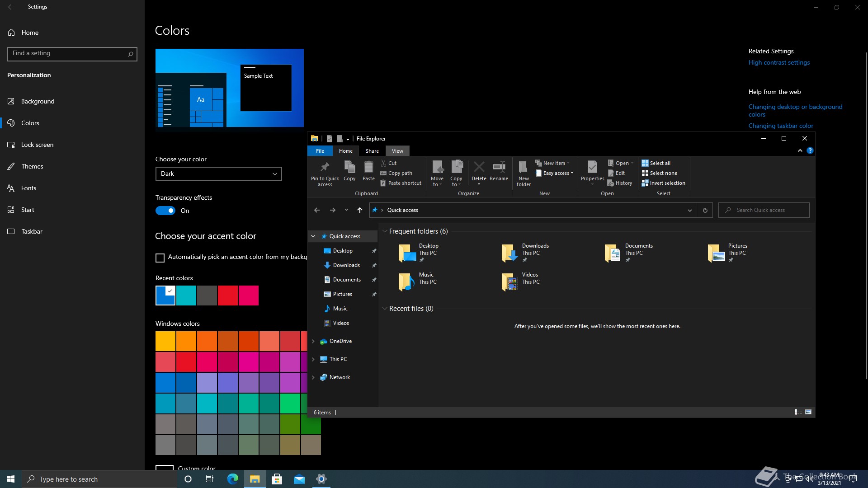The image size is (868, 488).
Task: Open recent locations dropdown arrow
Action: pos(346,210)
